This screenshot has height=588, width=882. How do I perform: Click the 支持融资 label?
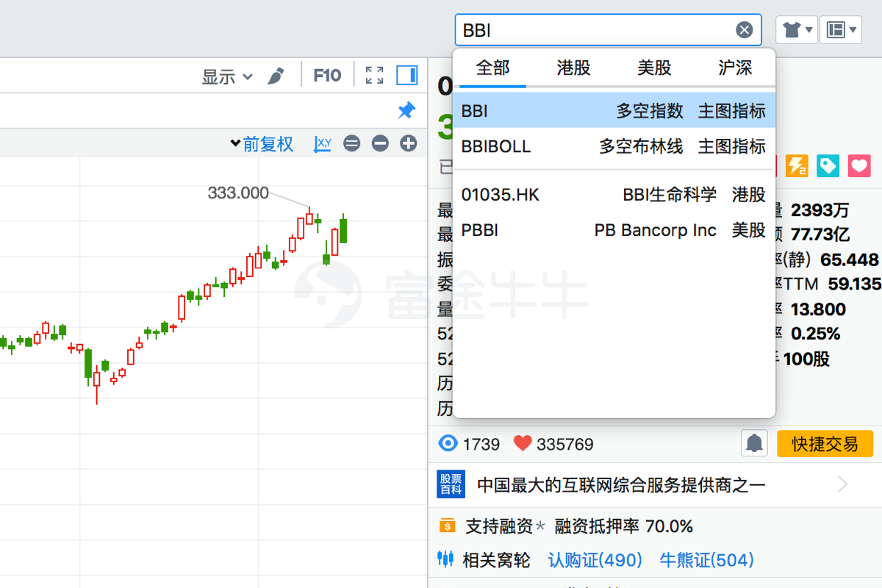click(499, 526)
